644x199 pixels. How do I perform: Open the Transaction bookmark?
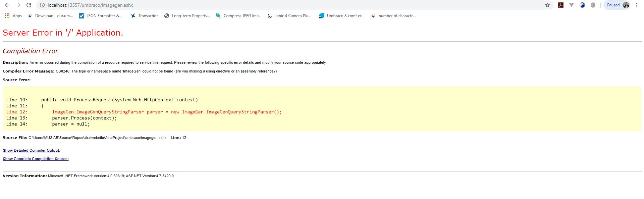tap(145, 16)
